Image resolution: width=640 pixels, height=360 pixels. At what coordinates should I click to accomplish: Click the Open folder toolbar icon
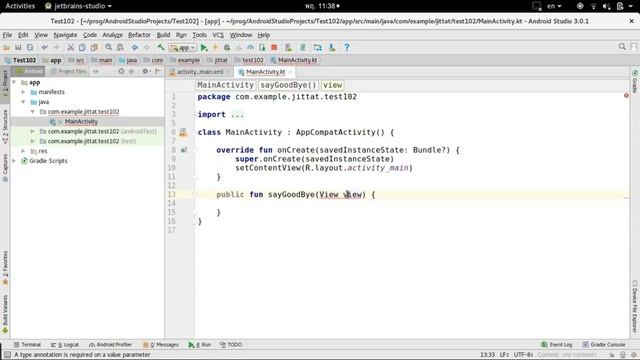tap(7, 48)
